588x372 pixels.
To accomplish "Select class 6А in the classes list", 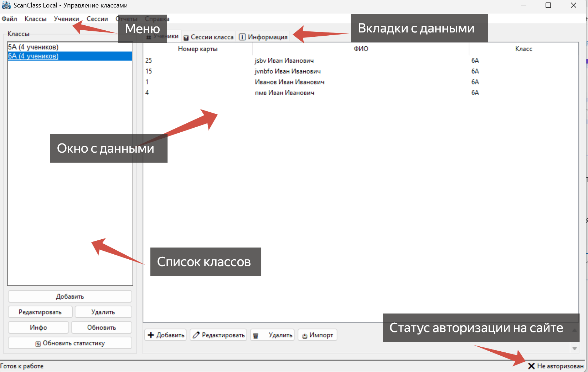I will [x=33, y=56].
